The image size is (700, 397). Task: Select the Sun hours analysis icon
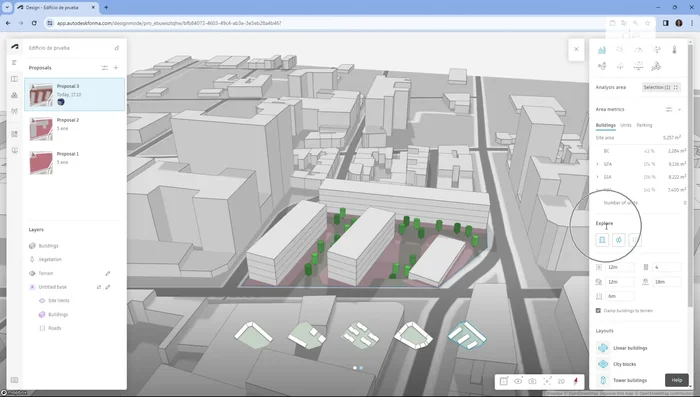tap(620, 50)
